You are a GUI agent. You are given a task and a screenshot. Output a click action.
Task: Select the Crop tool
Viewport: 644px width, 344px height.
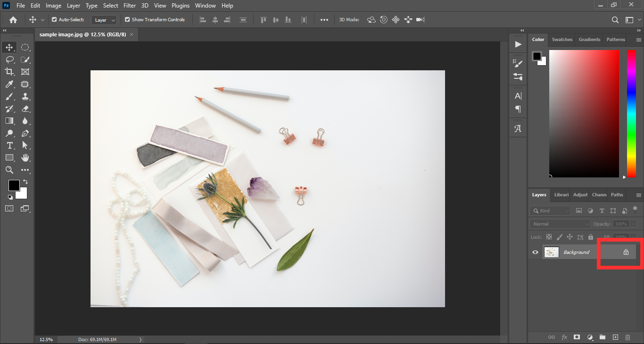click(9, 72)
